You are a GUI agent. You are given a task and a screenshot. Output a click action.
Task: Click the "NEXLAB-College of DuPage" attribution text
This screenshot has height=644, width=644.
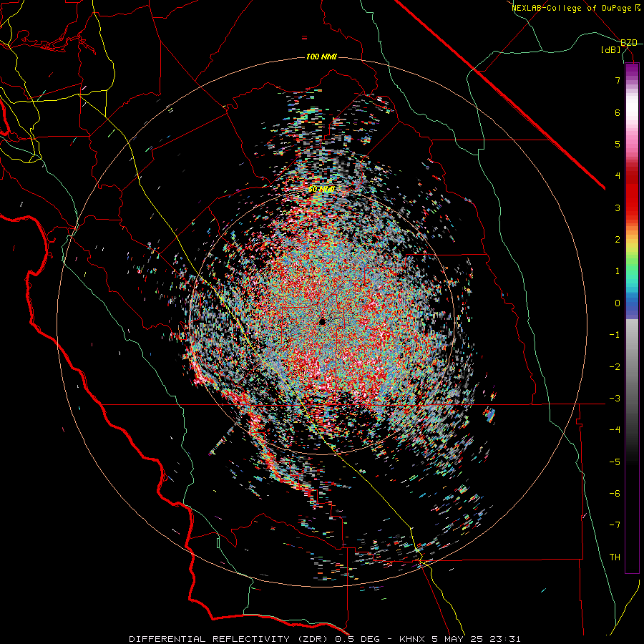(x=572, y=8)
